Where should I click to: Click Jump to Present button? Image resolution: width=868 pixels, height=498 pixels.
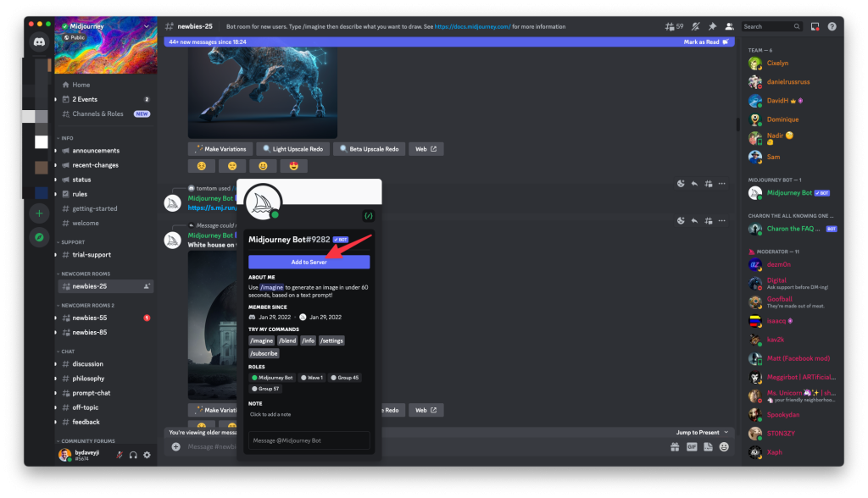(702, 432)
